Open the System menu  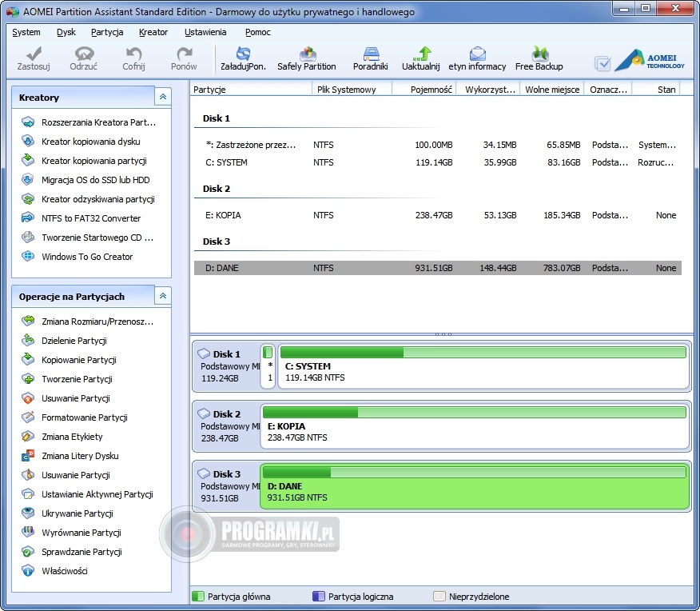26,32
